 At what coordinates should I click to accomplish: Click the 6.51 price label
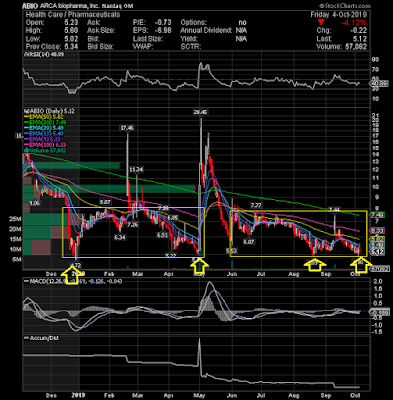(162, 235)
